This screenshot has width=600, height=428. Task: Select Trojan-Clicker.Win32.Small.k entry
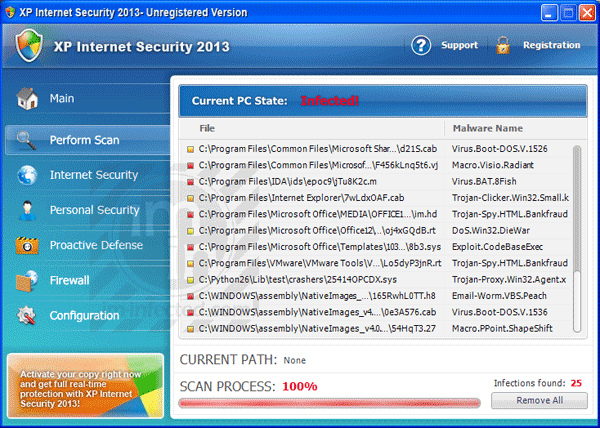[x=510, y=198]
